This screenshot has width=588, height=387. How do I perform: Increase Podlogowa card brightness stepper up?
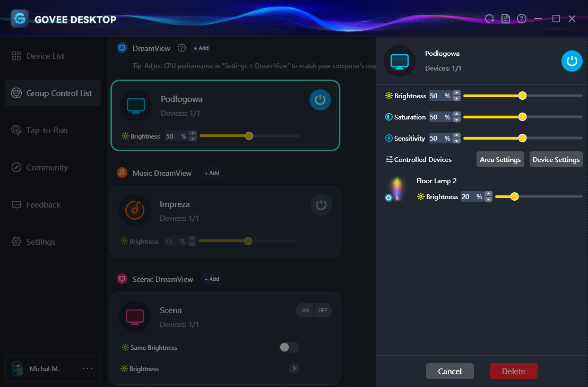click(193, 133)
